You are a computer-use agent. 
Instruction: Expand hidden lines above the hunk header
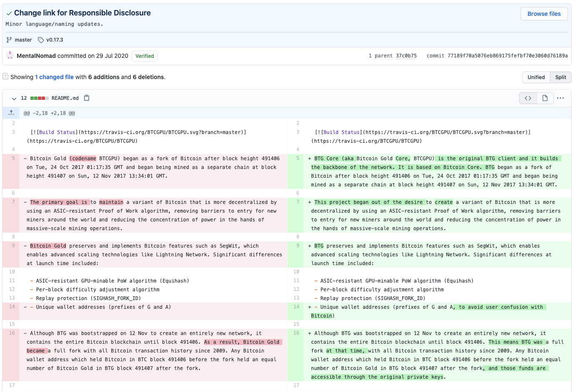[11, 113]
